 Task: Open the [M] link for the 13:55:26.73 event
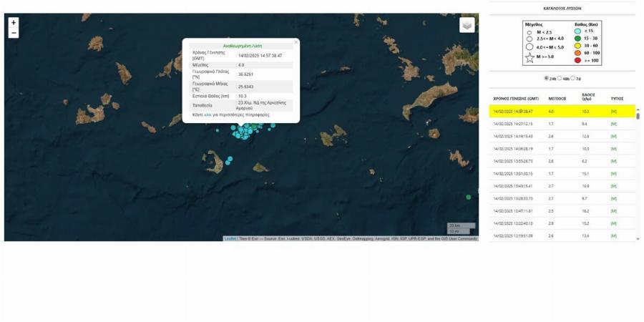614,162
